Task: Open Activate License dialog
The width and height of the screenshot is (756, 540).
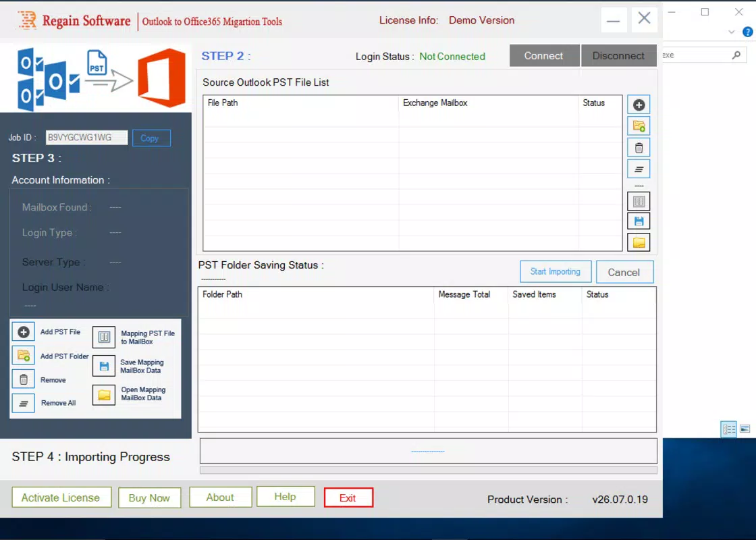Action: tap(61, 497)
